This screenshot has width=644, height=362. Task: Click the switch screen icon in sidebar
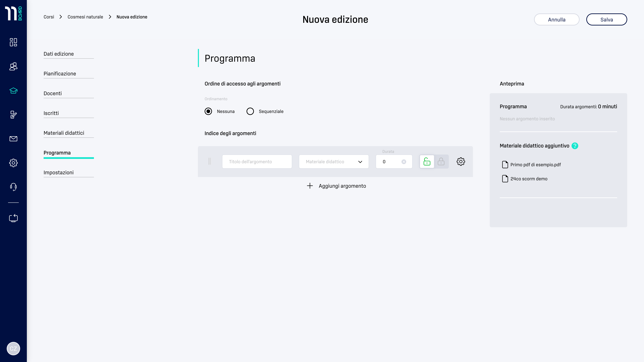pos(13,218)
